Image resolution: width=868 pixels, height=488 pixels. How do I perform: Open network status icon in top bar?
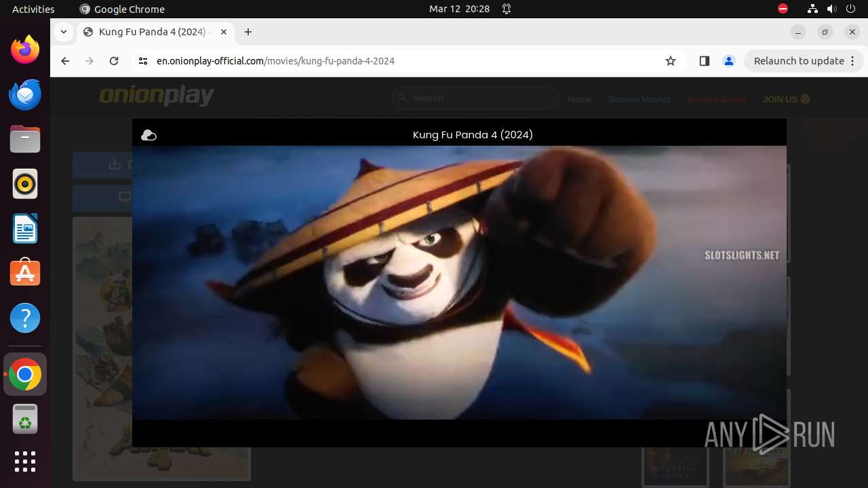pos(812,9)
